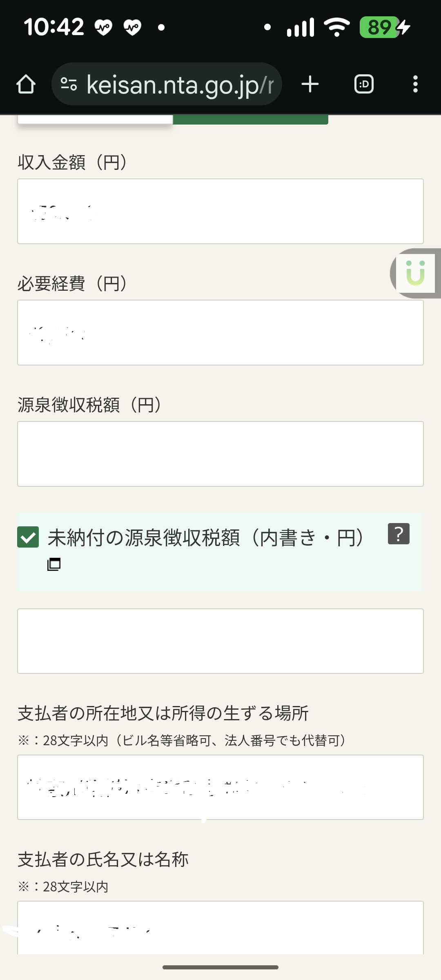Focus the 支払者の所在地 address field
Viewport: 441px width, 980px height.
pyautogui.click(x=220, y=787)
